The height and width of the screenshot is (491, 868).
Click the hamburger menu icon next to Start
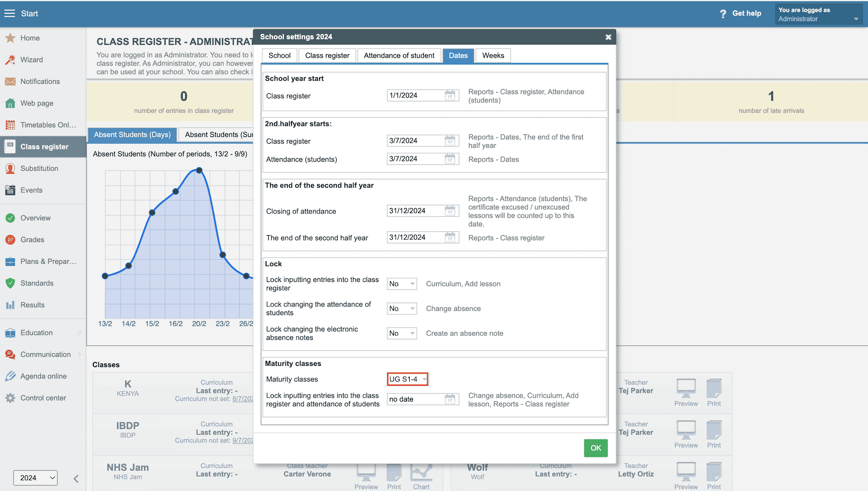10,14
